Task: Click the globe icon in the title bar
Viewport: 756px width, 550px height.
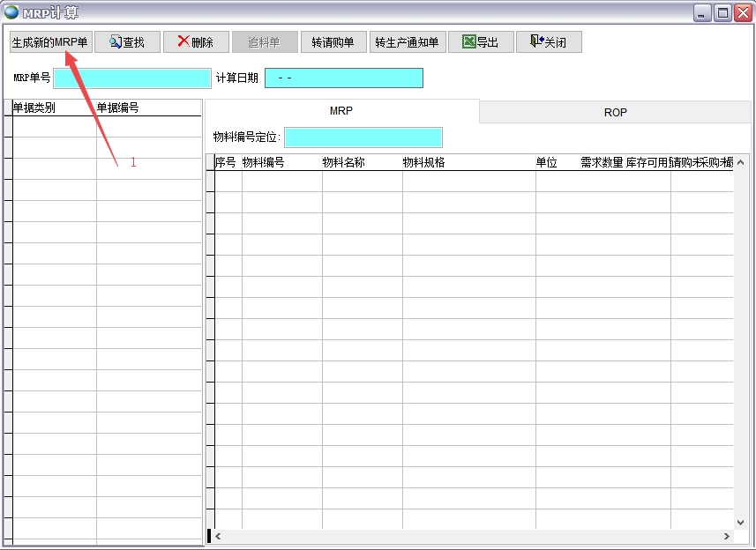Action: tap(12, 11)
